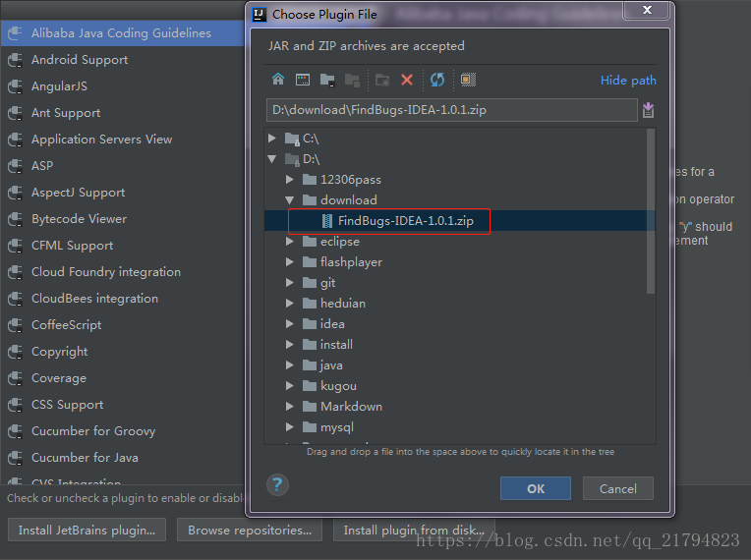Collapse the download folder
Image resolution: width=751 pixels, height=560 pixels.
coord(290,200)
